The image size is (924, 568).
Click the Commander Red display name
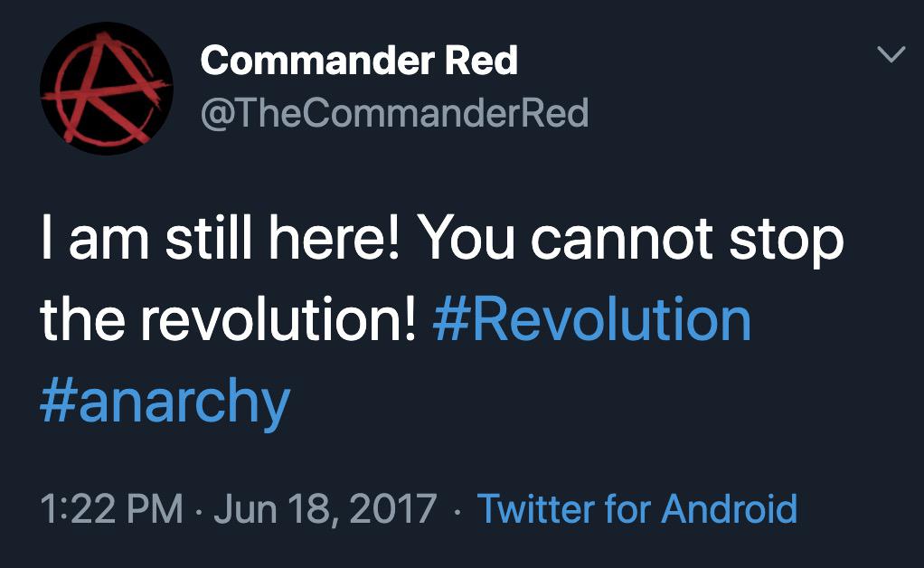point(359,62)
